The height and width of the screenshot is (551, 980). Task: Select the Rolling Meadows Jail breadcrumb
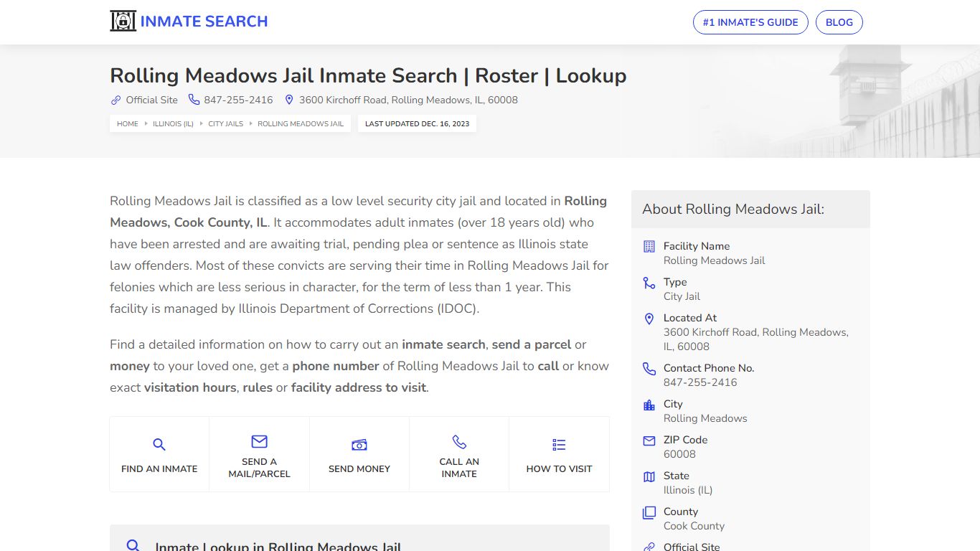(301, 123)
